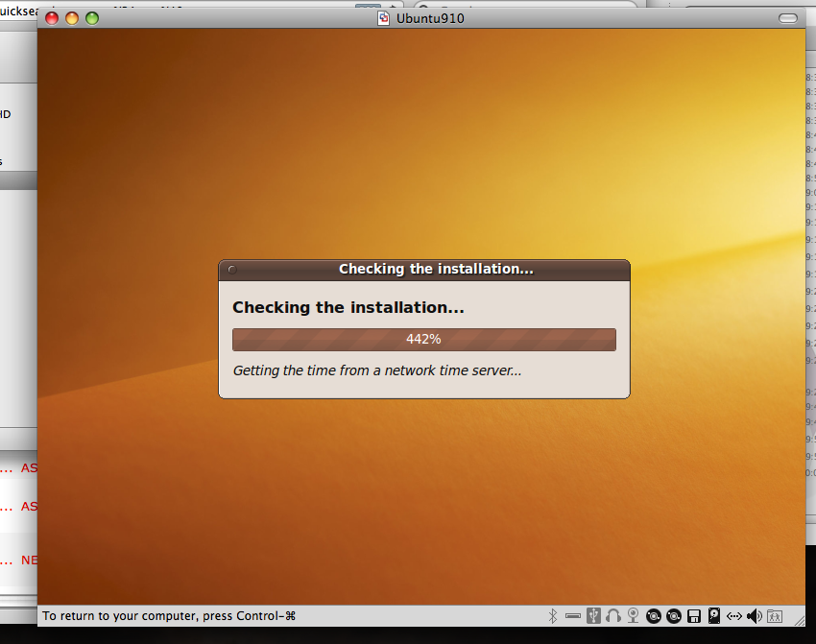This screenshot has height=644, width=816.
Task: Click the "Ubuntu910" window title text
Action: coord(430,19)
